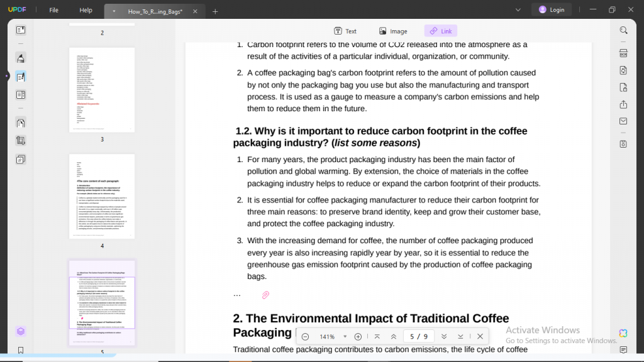The width and height of the screenshot is (644, 362).
Task: Send the file by email icon
Action: click(623, 121)
